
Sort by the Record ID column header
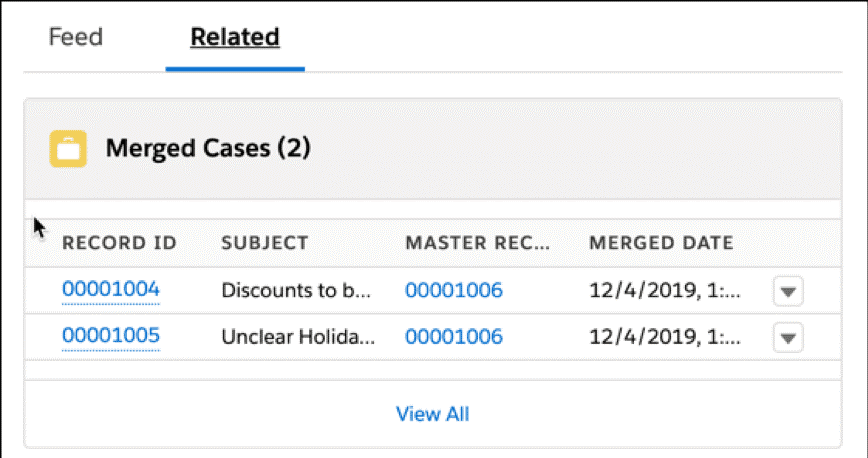(x=119, y=243)
